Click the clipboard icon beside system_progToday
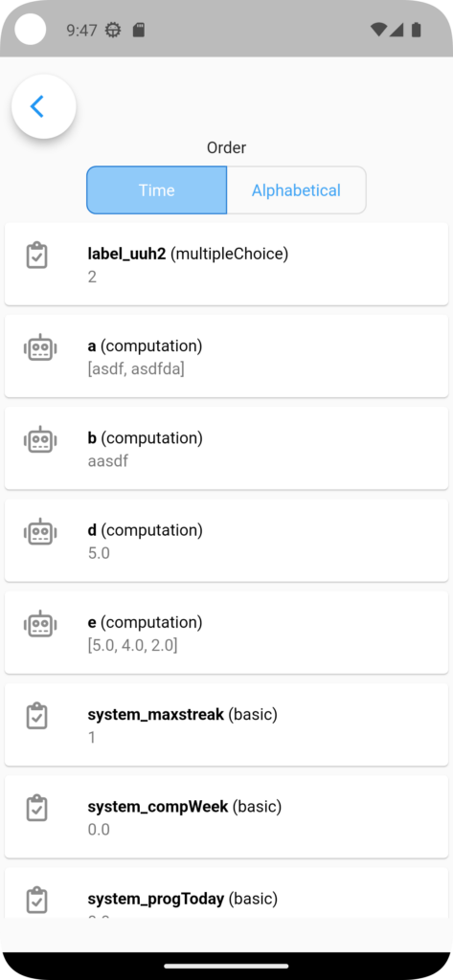This screenshot has height=980, width=453. click(x=37, y=900)
